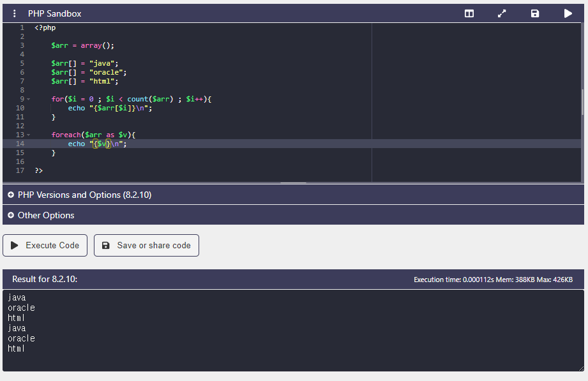Click line number 17 in the gutter
The image size is (588, 381).
(x=20, y=170)
